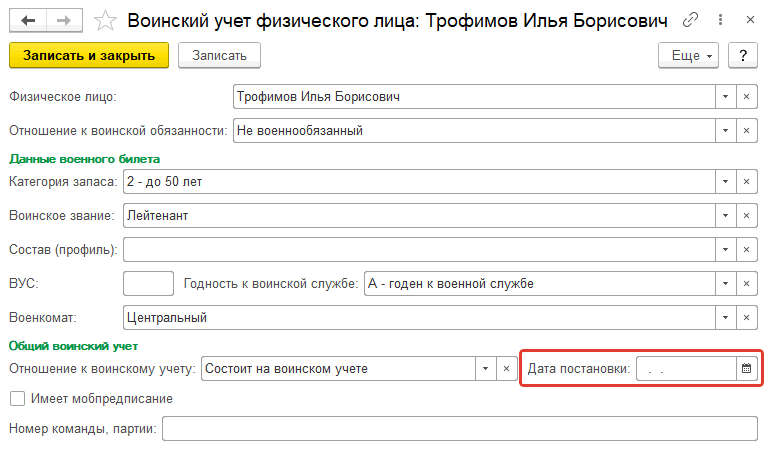
Task: Expand Годность к воинской службе dropdown
Action: pyautogui.click(x=725, y=284)
